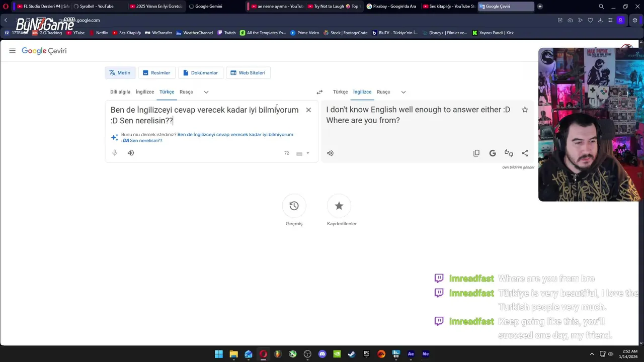Listen to the Turkish source text
Viewport: 644px width, 362px height.
pyautogui.click(x=131, y=153)
